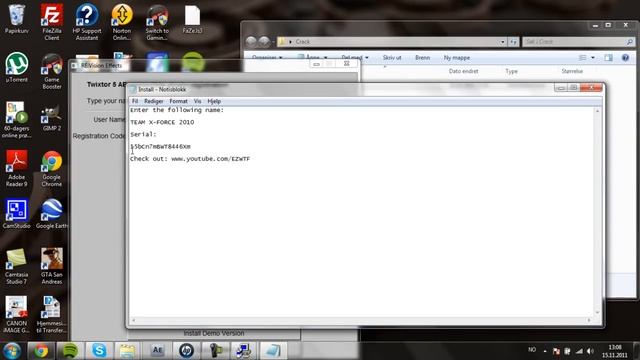The width and height of the screenshot is (640, 360).
Task: Launch GTA San Andreas desktop icon
Action: coord(52,266)
